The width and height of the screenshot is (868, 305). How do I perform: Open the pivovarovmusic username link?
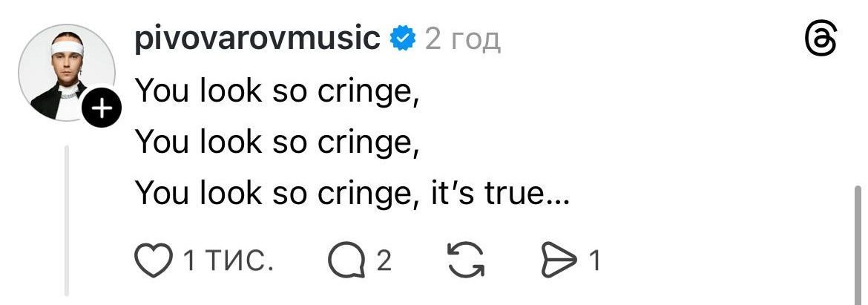[x=257, y=38]
